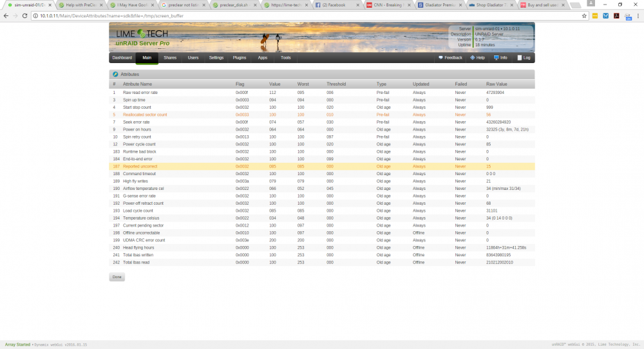Open the Users menu
Image resolution: width=644 pixels, height=349 pixels.
tap(193, 57)
